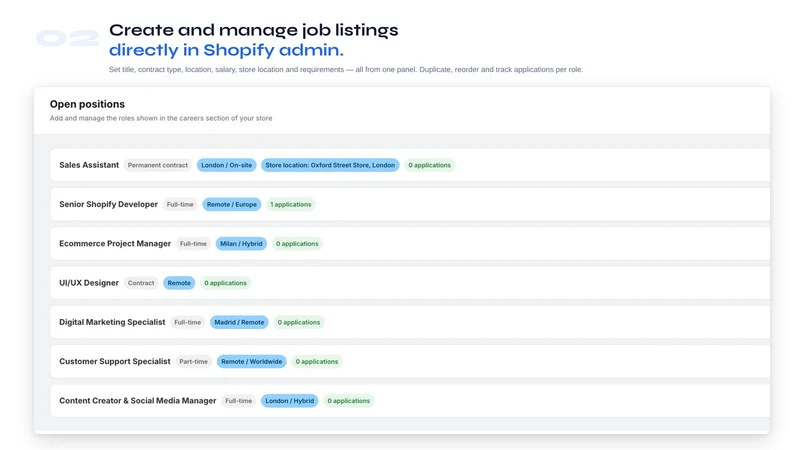Open the Customer Support Specialist listing
Viewport: 800px width, 450px height.
pyautogui.click(x=115, y=361)
